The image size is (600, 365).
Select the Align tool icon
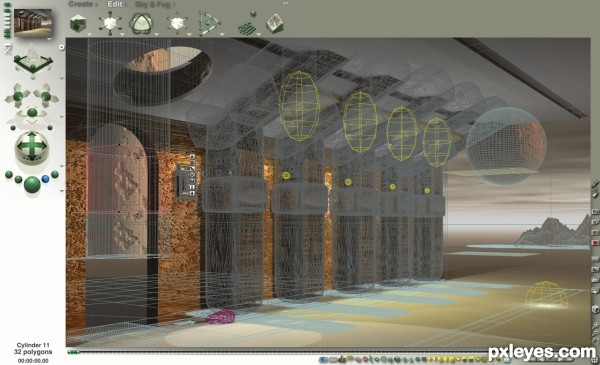[209, 23]
